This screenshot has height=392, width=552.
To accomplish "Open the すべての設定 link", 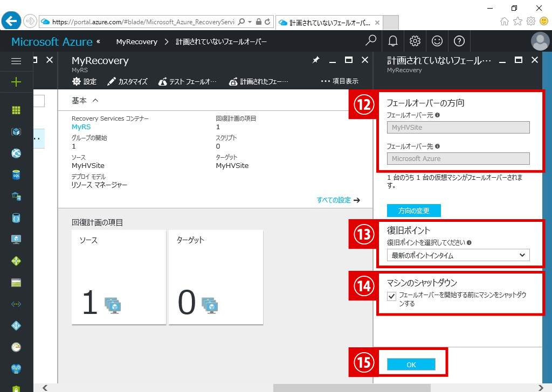I will click(x=338, y=200).
